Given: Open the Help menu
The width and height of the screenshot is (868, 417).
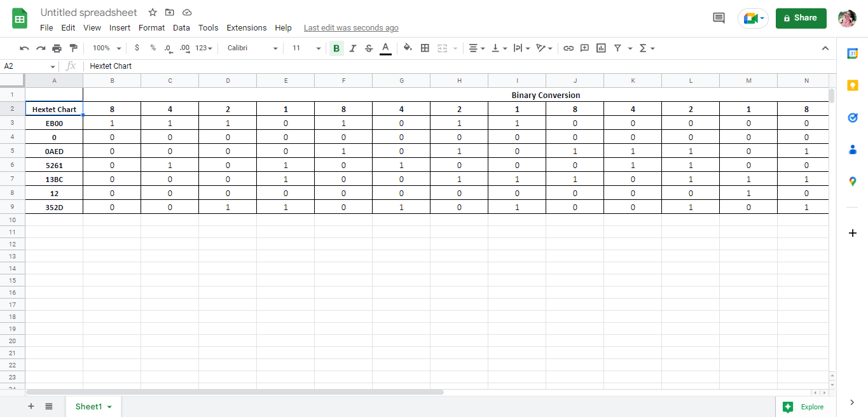Looking at the screenshot, I should (284, 28).
